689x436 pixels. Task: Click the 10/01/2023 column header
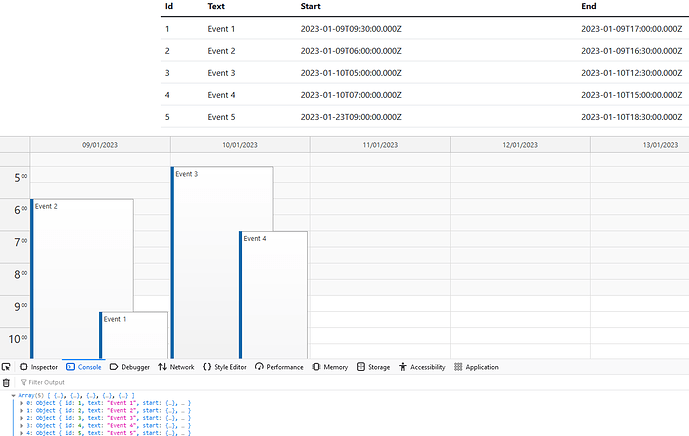tap(240, 145)
